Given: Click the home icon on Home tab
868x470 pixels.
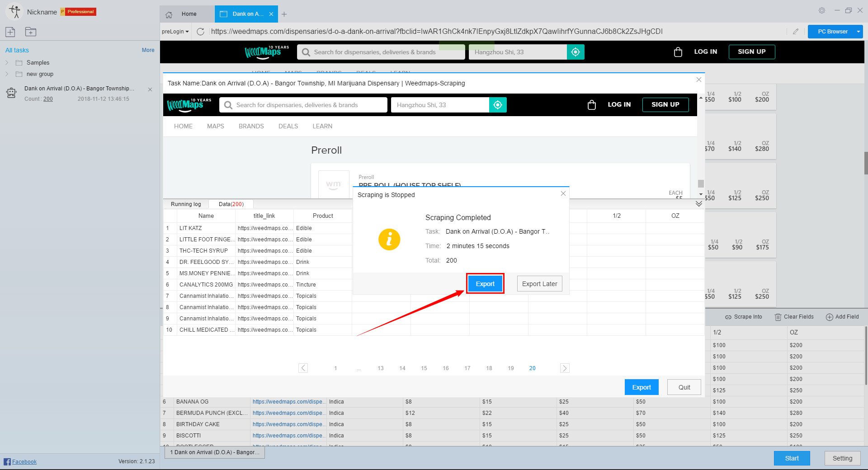Looking at the screenshot, I should pos(169,14).
